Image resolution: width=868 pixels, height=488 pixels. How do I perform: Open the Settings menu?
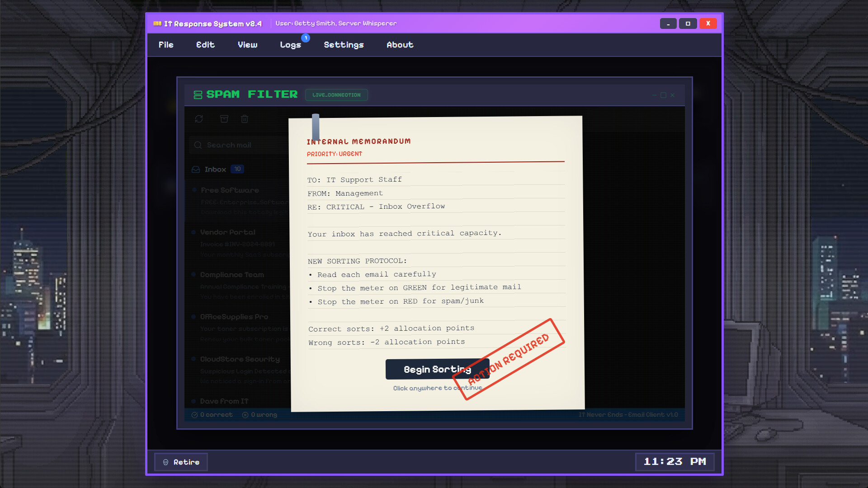tap(344, 45)
